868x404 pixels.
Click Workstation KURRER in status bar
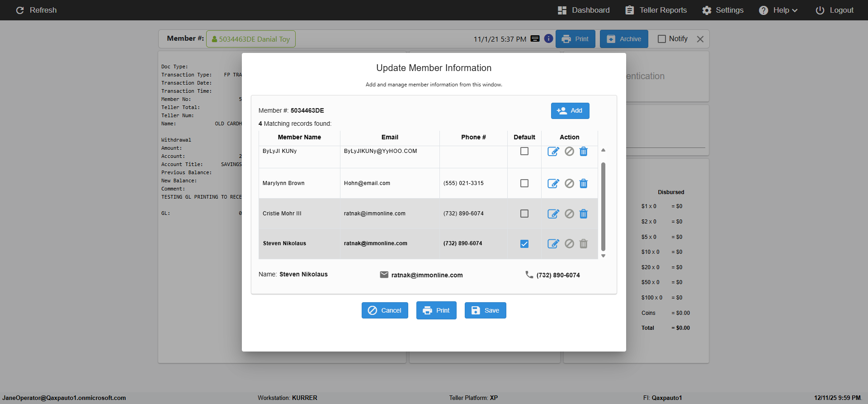(x=288, y=398)
